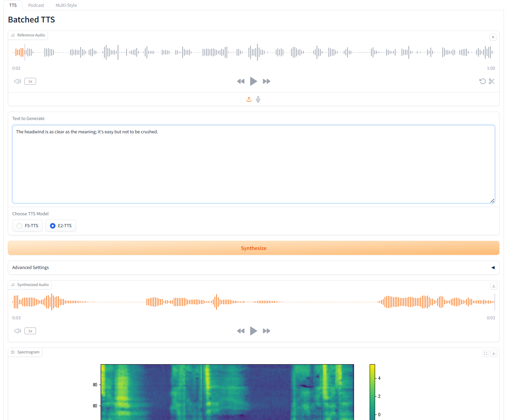Click inside the Text to Generate field
This screenshot has height=420, width=506.
click(253, 164)
